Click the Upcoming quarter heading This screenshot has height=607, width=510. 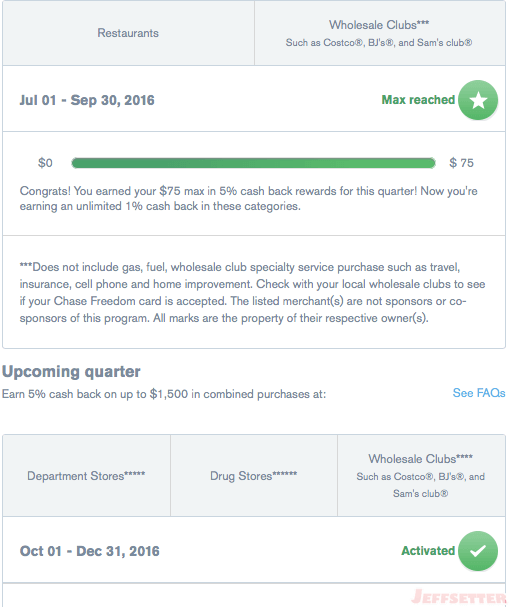coord(71,372)
